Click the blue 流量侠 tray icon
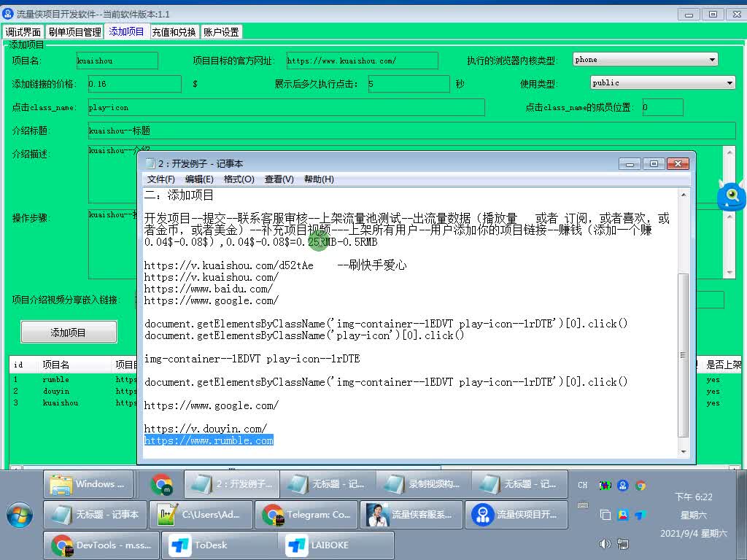 pos(623,485)
